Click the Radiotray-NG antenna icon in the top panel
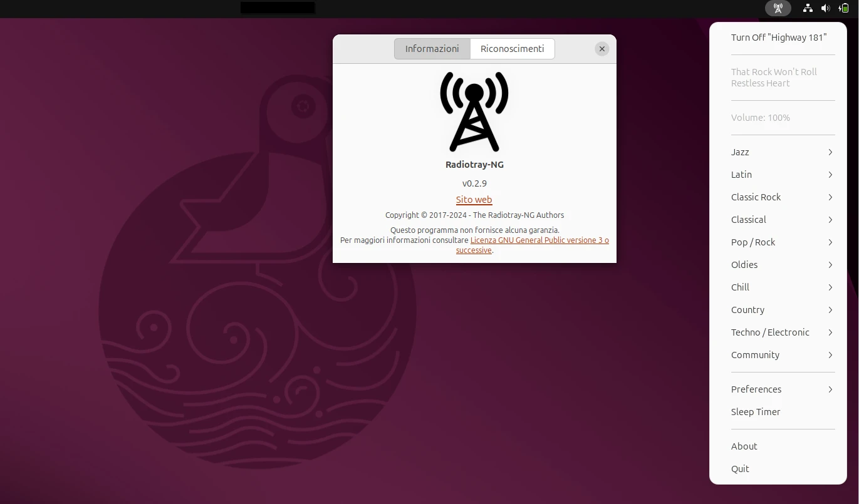Viewport: 859px width, 504px height. pyautogui.click(x=778, y=8)
